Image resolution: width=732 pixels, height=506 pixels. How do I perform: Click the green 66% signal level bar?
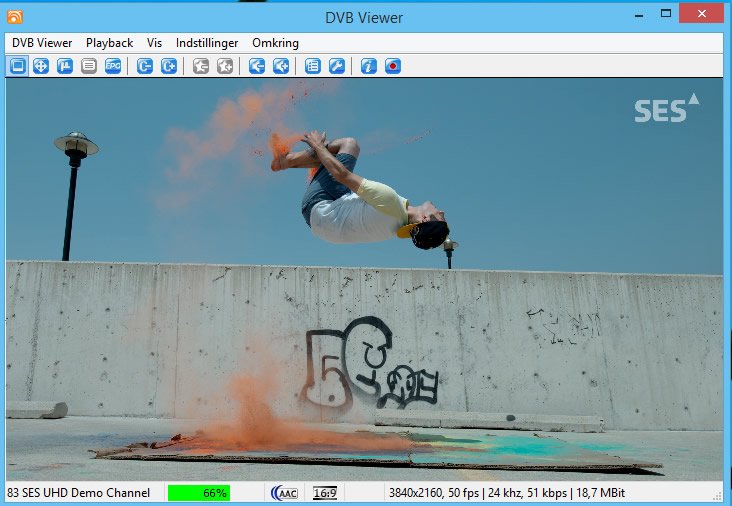[x=199, y=493]
